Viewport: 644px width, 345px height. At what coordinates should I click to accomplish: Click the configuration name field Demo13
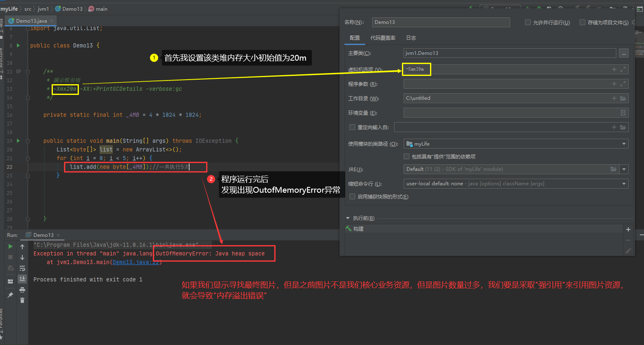[441, 22]
